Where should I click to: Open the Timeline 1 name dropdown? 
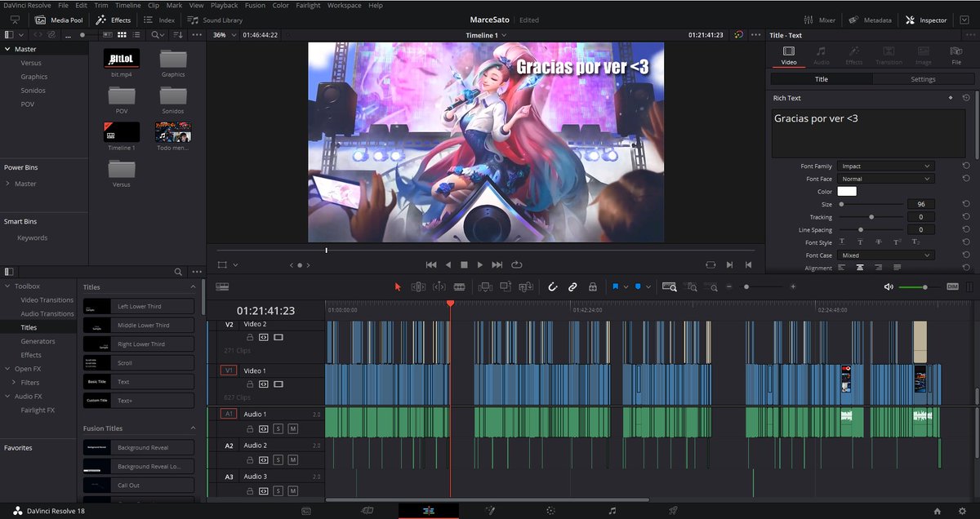tap(486, 35)
